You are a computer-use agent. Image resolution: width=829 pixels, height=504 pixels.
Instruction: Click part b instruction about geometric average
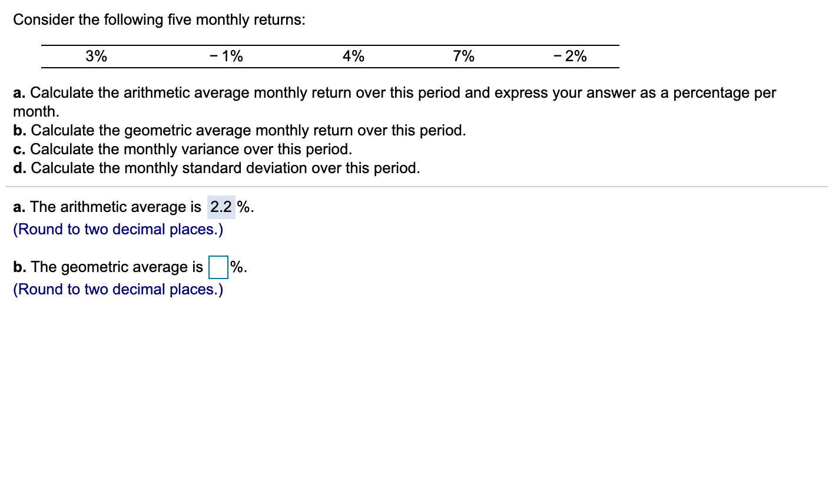(239, 130)
